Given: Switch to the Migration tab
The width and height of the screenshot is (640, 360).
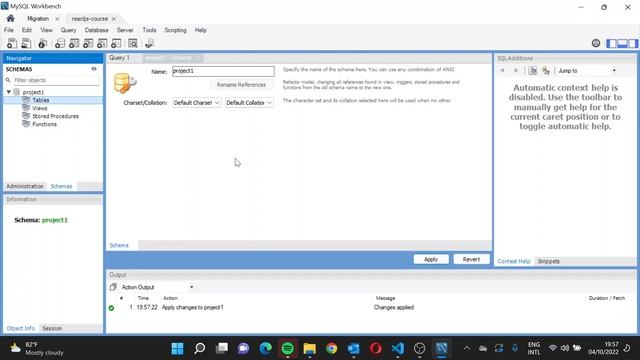Looking at the screenshot, I should pyautogui.click(x=38, y=19).
